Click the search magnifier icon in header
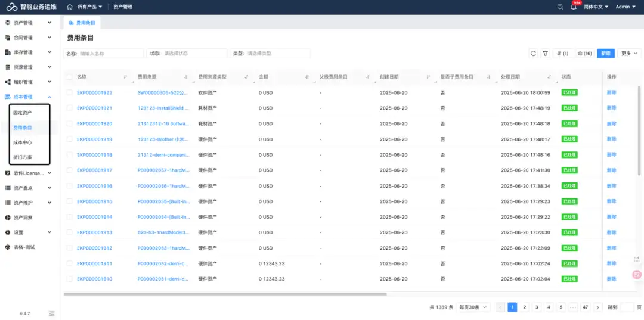This screenshot has width=644, height=320. 560,7
